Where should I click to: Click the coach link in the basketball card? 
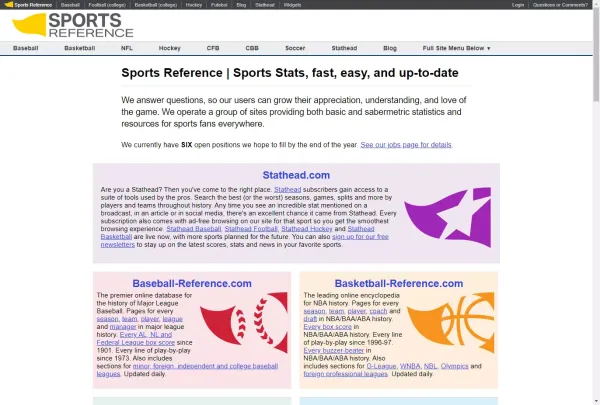pyautogui.click(x=378, y=311)
